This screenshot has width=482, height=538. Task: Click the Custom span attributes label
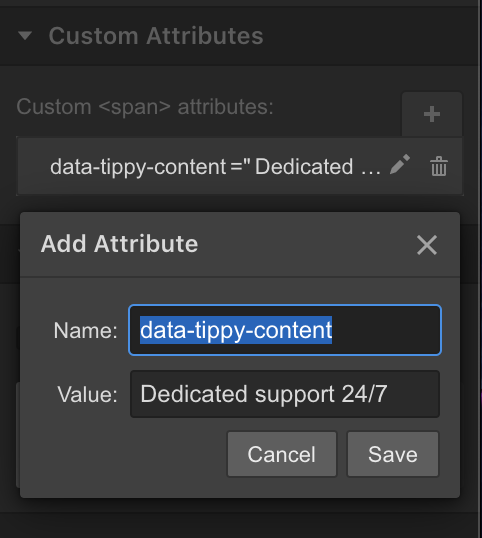point(145,107)
